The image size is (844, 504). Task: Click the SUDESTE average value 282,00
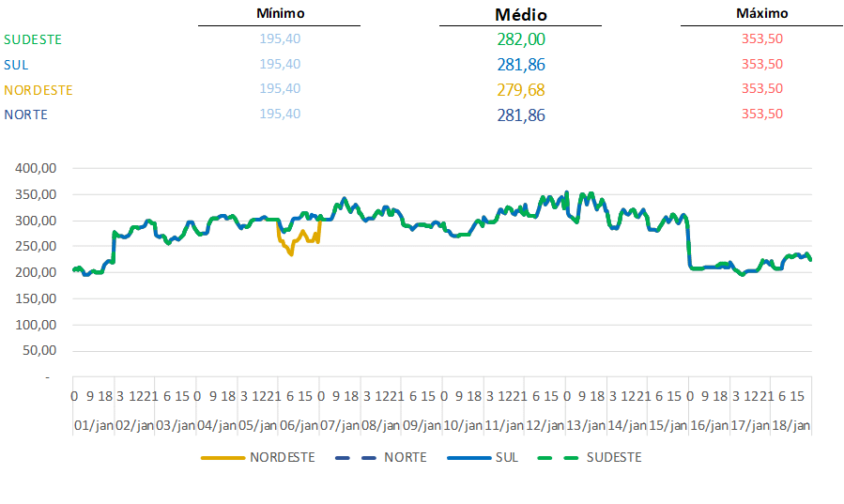[521, 39]
